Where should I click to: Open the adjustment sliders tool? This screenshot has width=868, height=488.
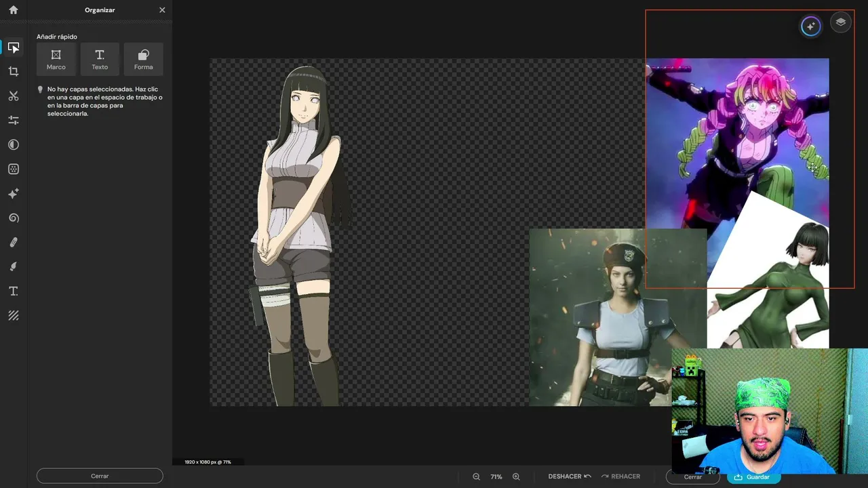coord(14,120)
